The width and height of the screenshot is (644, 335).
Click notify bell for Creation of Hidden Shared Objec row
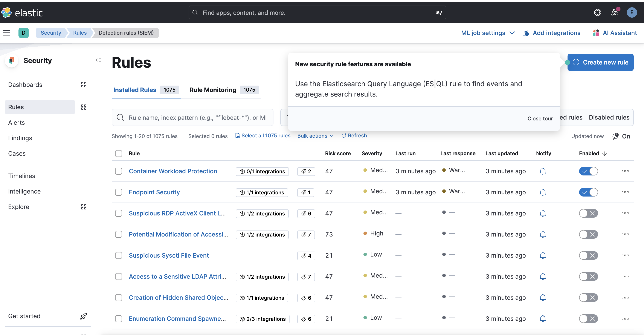click(542, 298)
